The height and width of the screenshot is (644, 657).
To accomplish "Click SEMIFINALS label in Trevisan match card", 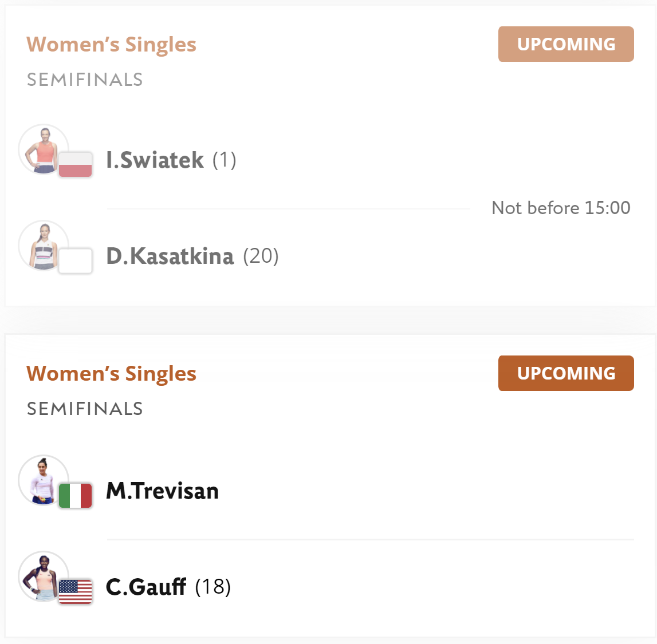I will [85, 409].
